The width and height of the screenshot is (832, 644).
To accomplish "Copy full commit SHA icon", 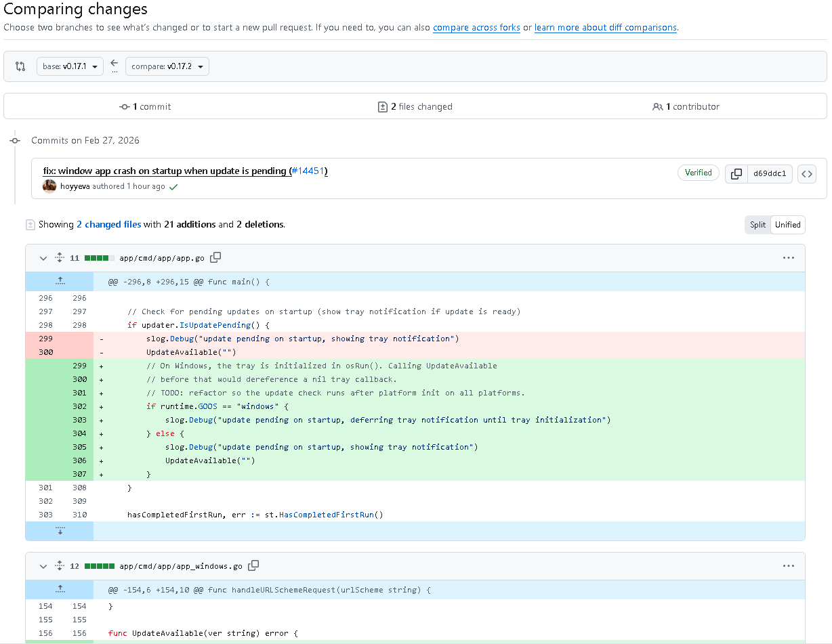I will tap(736, 174).
